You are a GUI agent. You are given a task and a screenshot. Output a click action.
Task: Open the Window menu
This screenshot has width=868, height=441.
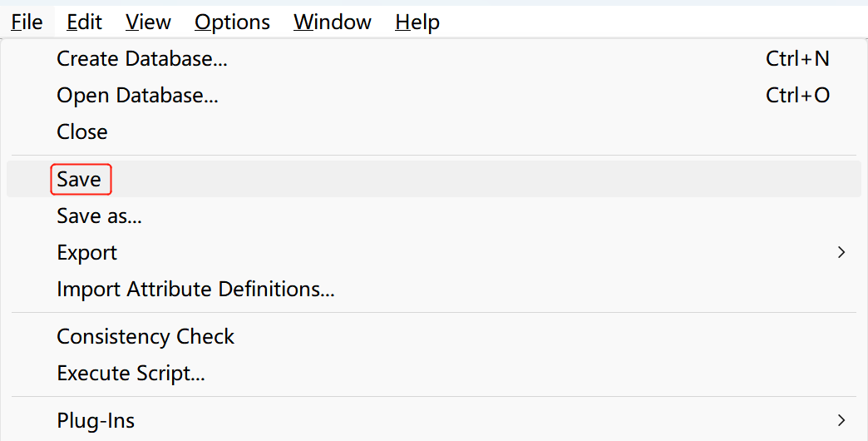(x=333, y=22)
